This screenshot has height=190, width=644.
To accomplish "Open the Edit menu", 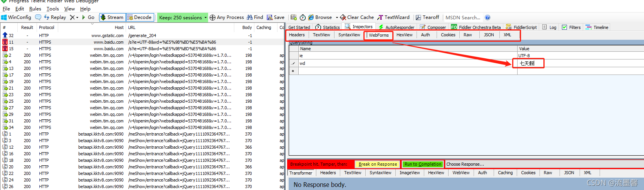I will (20, 8).
